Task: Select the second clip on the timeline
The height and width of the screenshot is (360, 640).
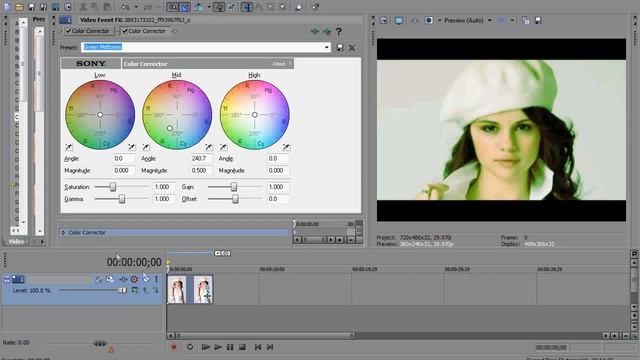Action: (203, 289)
